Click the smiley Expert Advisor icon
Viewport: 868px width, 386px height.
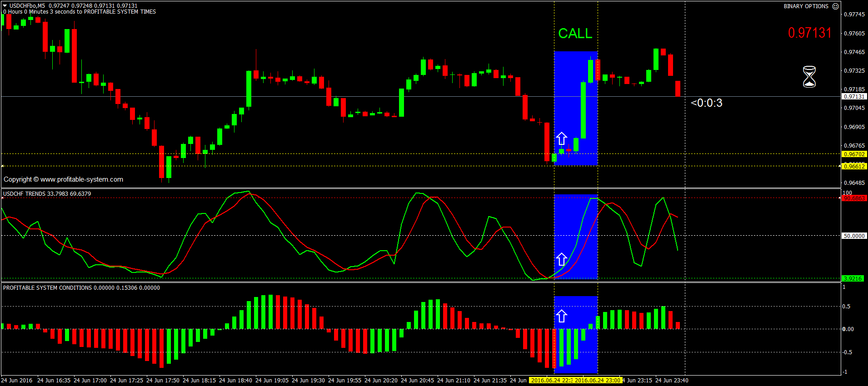835,6
